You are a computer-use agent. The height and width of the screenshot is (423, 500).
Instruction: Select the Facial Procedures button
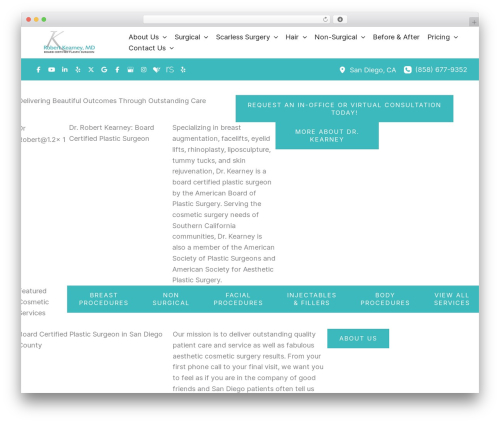(238, 299)
